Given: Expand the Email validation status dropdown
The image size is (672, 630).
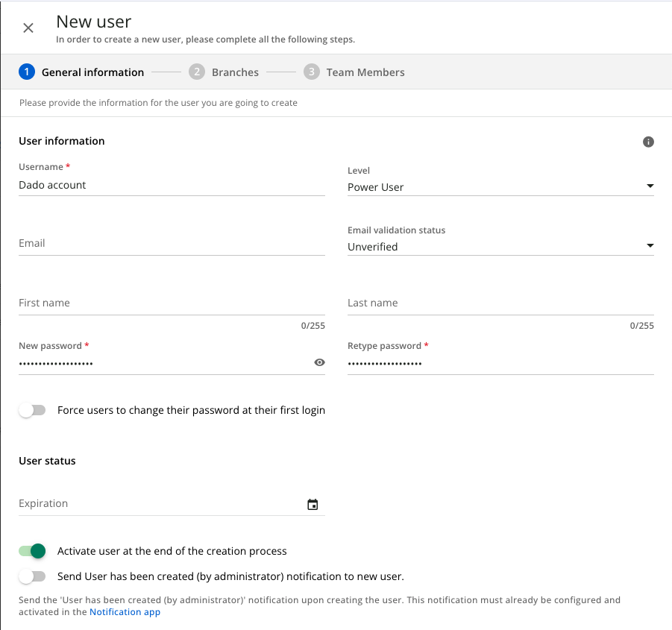Looking at the screenshot, I should pos(500,247).
